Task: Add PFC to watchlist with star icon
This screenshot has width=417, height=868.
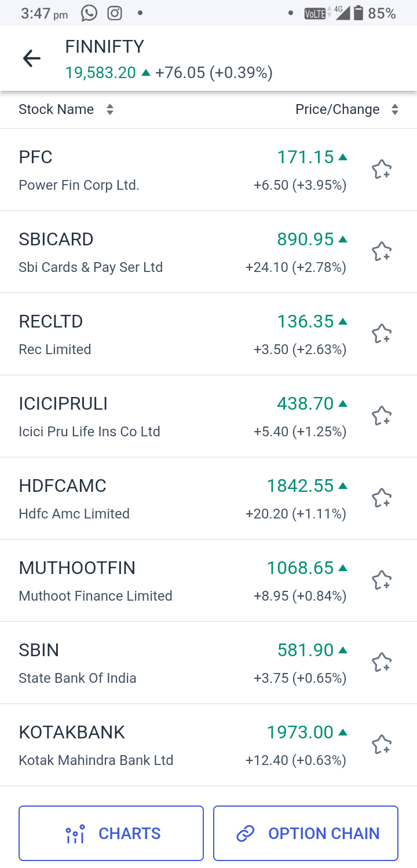Action: coord(381,170)
